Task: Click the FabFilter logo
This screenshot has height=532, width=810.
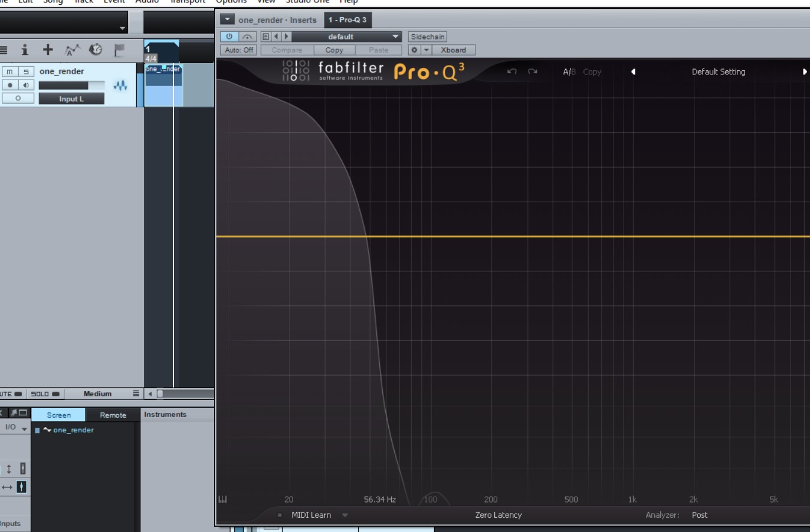Action: pyautogui.click(x=333, y=71)
